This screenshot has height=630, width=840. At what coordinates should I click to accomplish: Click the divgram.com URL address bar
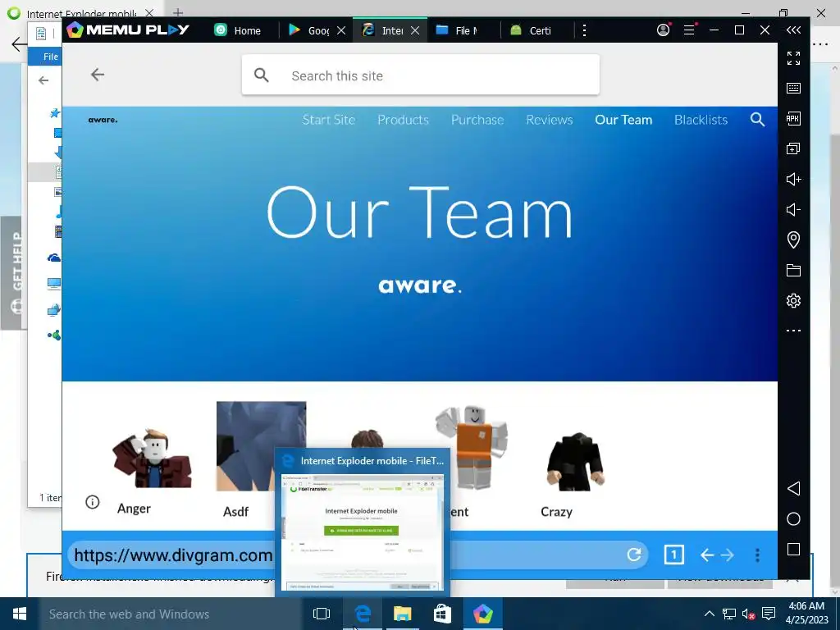coord(174,555)
